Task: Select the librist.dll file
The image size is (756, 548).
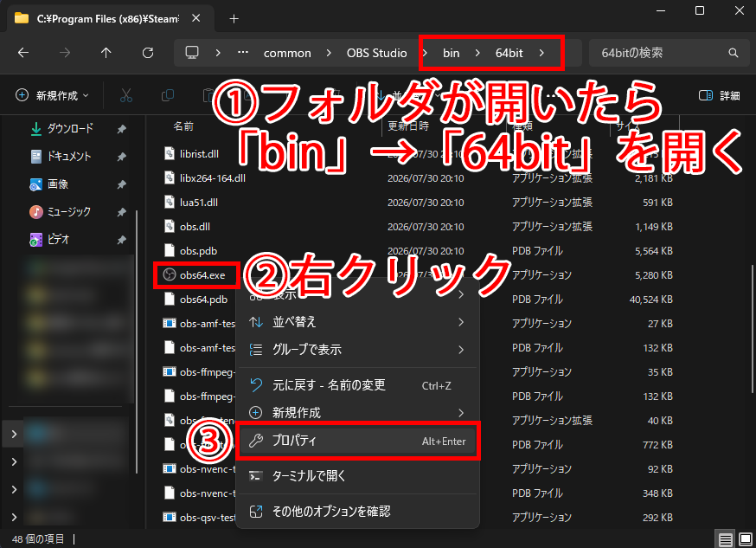Action: pos(199,154)
